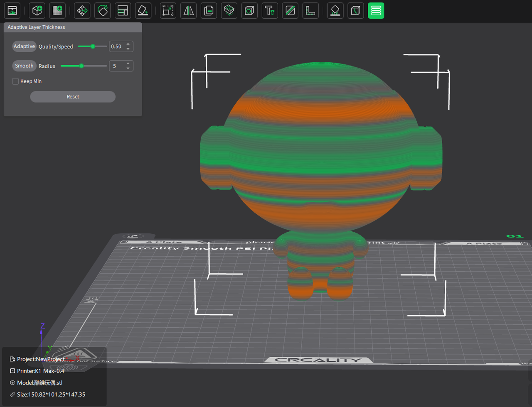Click the Project:NewProject info text
This screenshot has width=532, height=407.
[x=41, y=359]
